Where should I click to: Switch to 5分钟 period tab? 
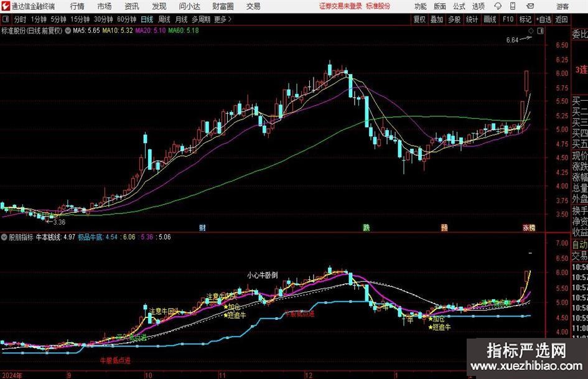[58, 19]
